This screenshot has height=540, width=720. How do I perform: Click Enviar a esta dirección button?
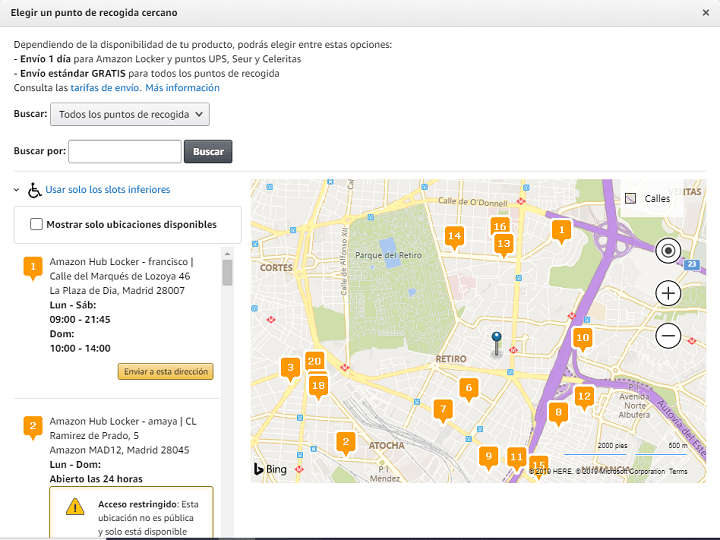166,371
